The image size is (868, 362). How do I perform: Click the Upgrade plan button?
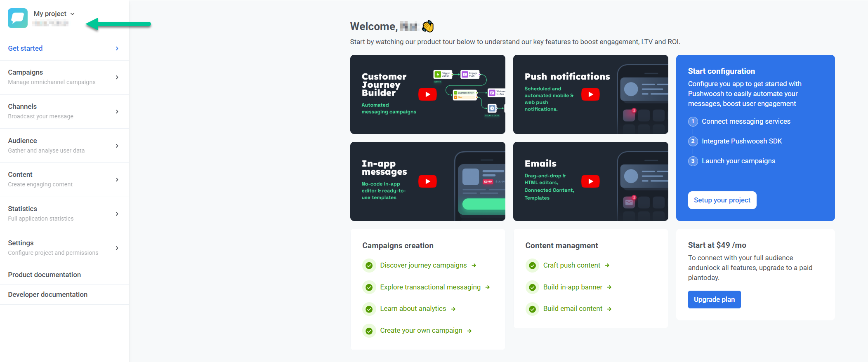tap(714, 300)
